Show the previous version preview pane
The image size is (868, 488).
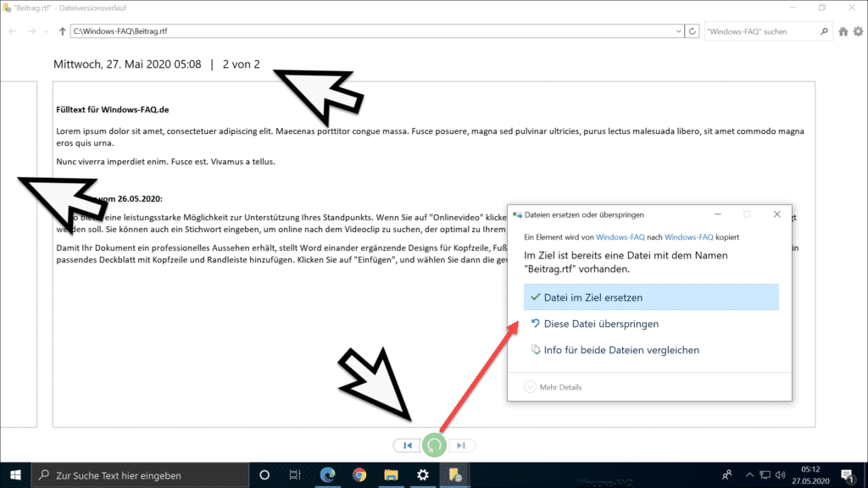(x=19, y=254)
